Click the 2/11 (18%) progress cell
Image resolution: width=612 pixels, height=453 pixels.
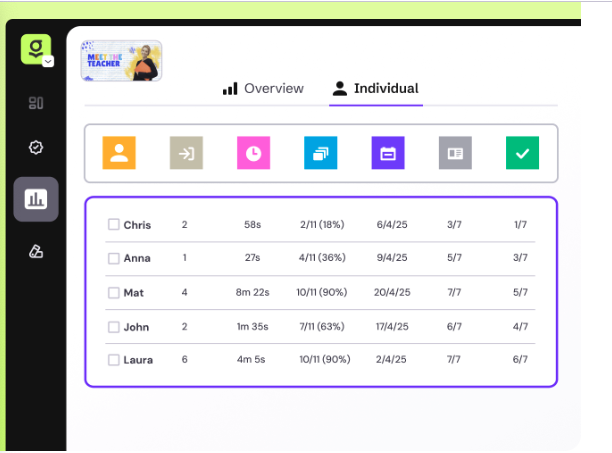tap(322, 224)
